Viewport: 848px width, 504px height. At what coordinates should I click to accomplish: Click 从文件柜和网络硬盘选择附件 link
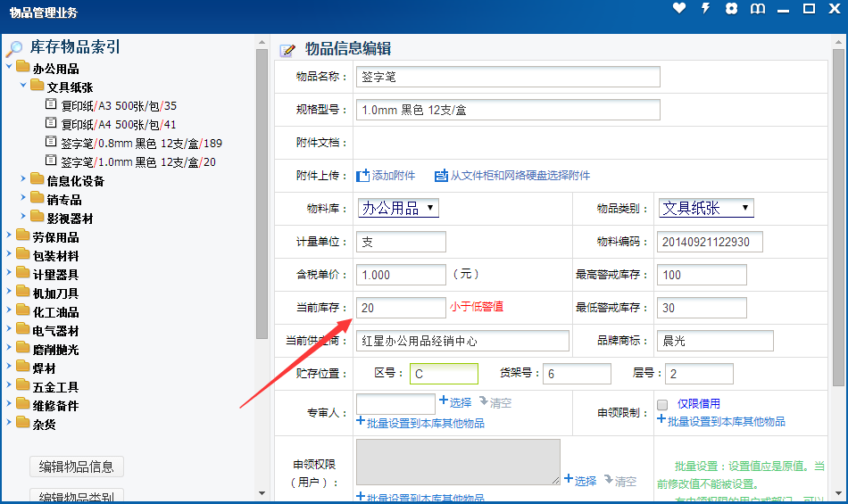[520, 176]
